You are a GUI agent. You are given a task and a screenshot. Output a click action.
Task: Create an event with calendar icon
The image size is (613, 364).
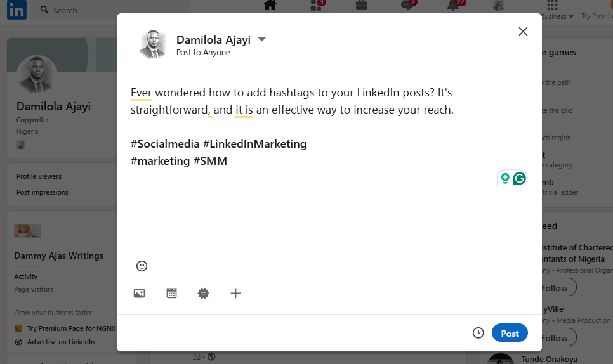coord(171,294)
